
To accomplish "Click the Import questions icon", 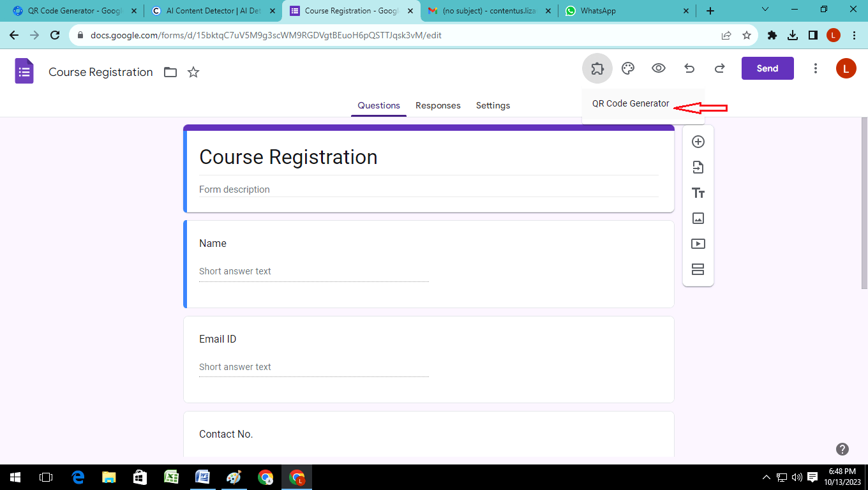I will click(698, 167).
